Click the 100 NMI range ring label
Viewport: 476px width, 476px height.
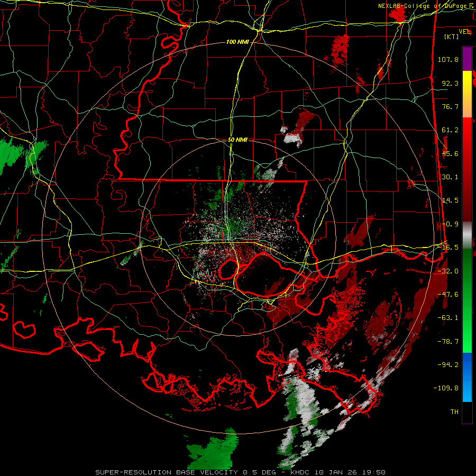point(237,42)
